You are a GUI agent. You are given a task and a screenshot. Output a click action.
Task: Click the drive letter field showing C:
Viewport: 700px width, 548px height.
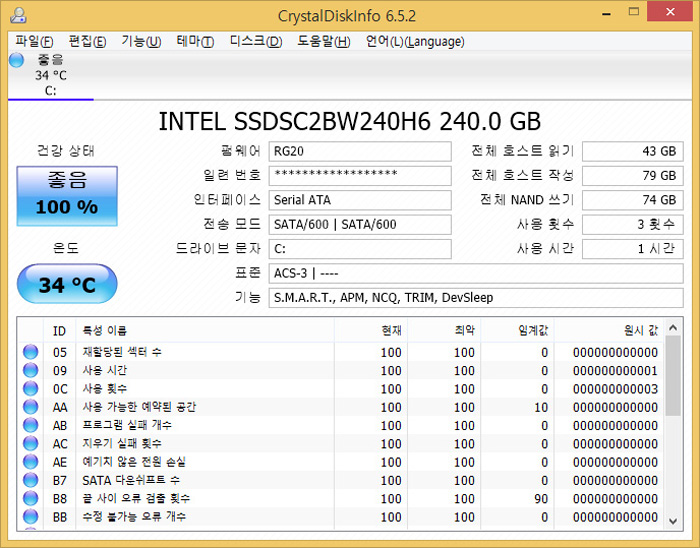coord(360,249)
